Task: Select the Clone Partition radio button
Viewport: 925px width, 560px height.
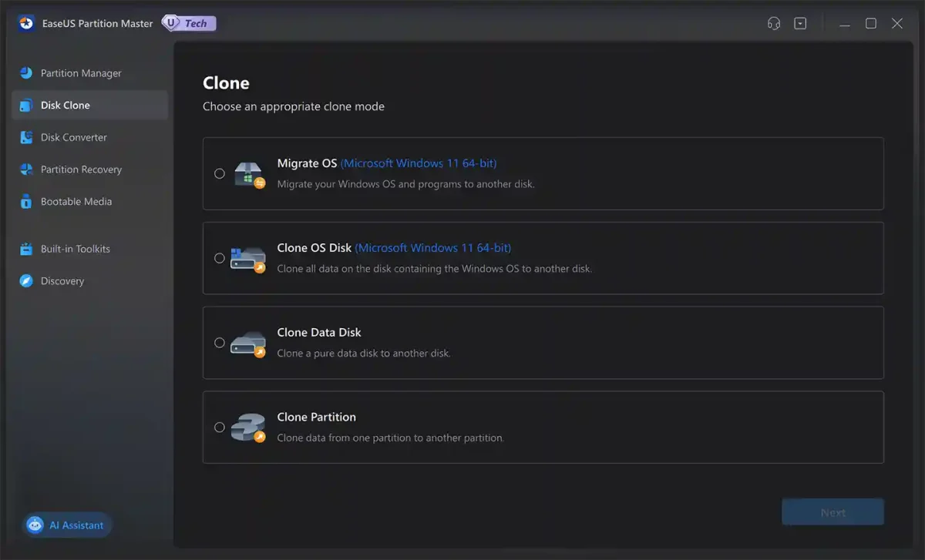Action: click(x=220, y=428)
